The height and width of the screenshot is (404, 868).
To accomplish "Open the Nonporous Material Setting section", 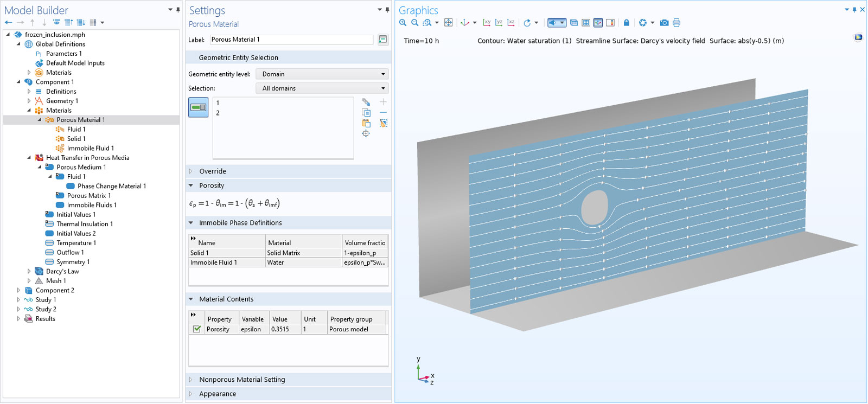I will coord(241,380).
